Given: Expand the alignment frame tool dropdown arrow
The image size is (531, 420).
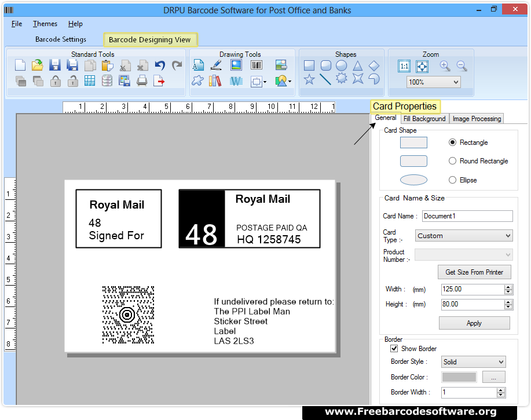Looking at the screenshot, I should [265, 82].
